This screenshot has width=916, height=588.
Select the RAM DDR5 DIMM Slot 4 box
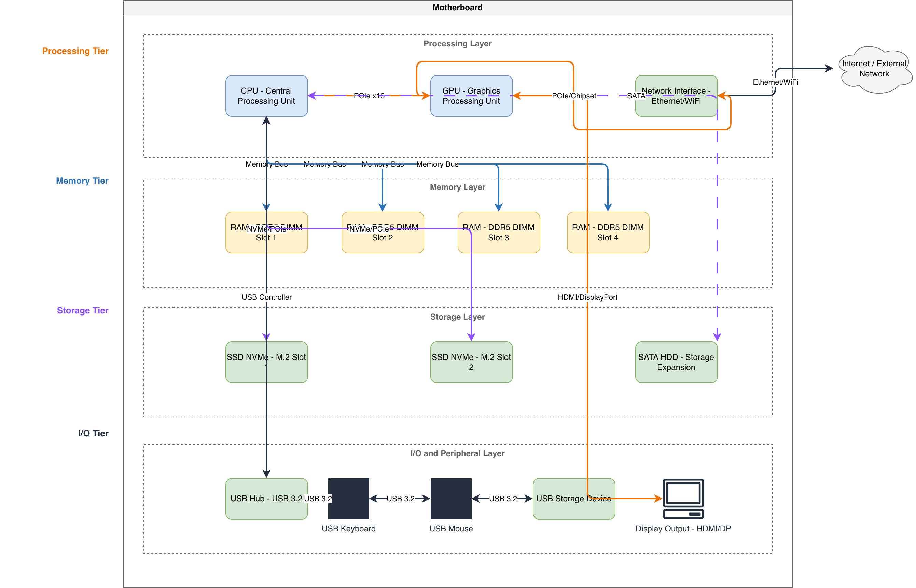(x=608, y=233)
